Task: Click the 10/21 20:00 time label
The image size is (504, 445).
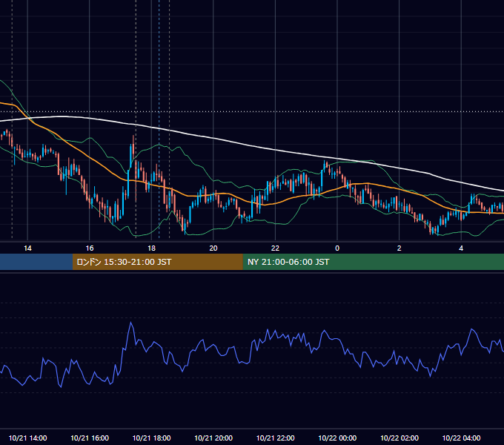Action: [213, 438]
